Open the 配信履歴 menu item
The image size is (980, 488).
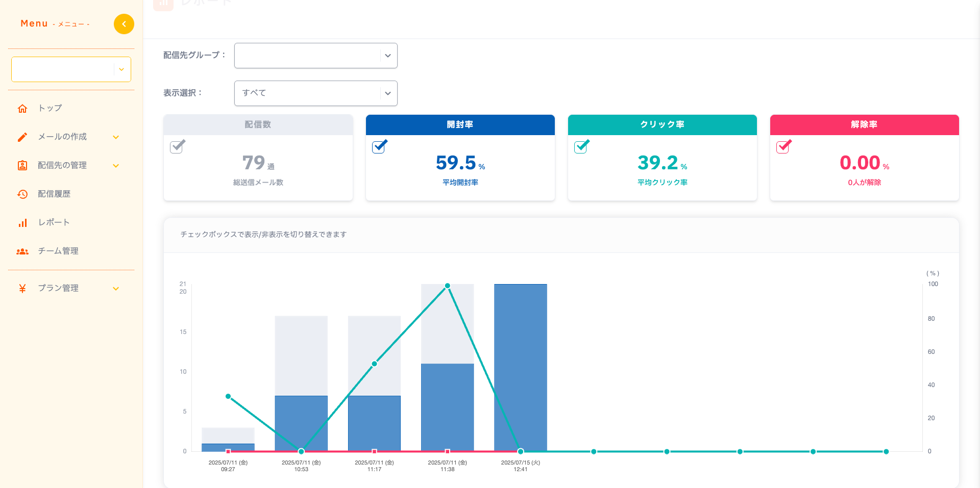[x=54, y=194]
